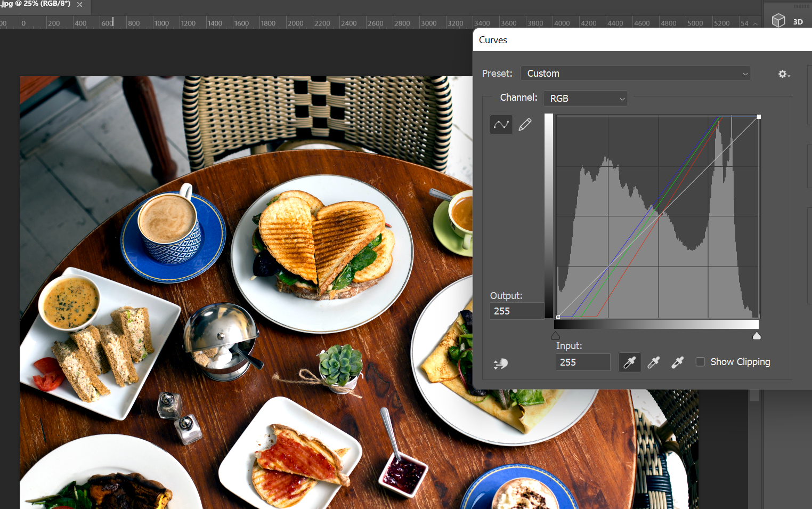Viewport: 812px width, 509px height.
Task: Click the "Channel:" label
Action: 518,98
